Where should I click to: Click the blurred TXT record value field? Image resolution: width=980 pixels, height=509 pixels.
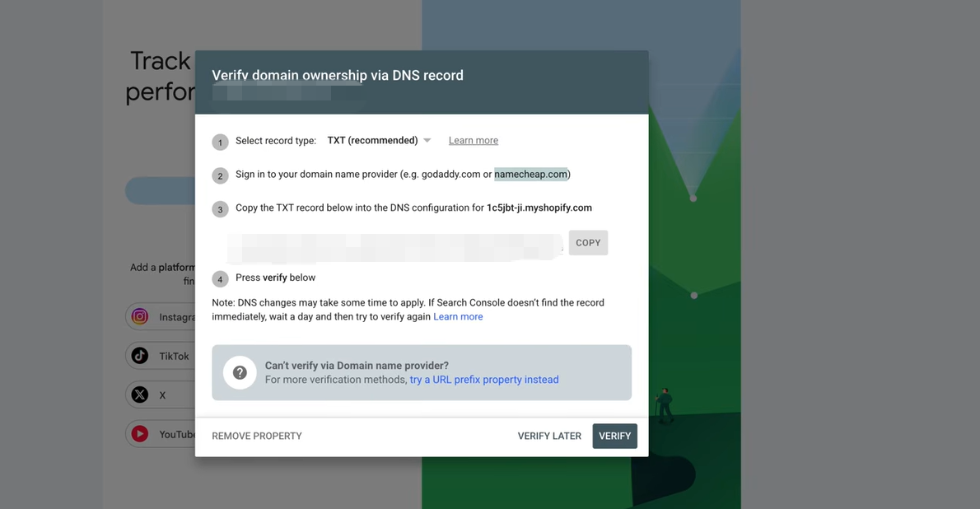coord(395,247)
